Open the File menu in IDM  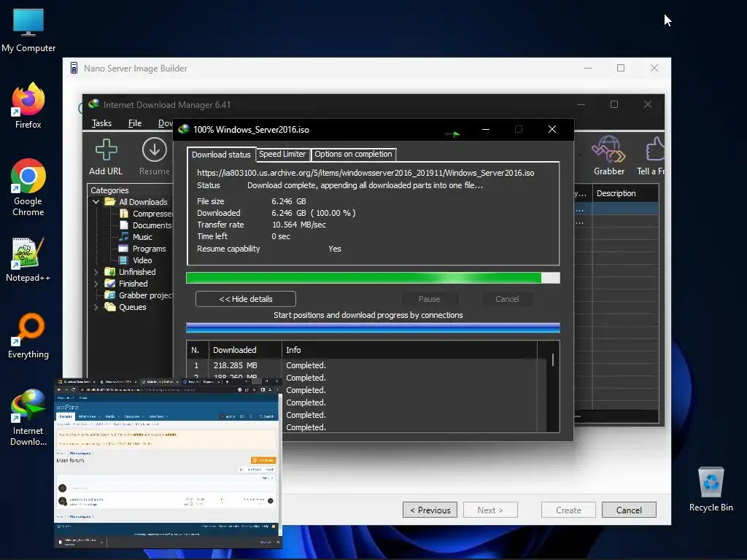click(135, 123)
